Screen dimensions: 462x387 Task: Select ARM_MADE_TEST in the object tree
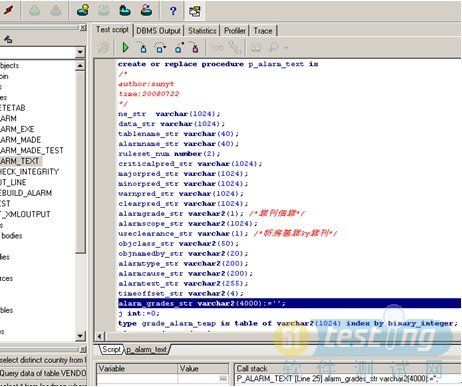pyautogui.click(x=31, y=150)
